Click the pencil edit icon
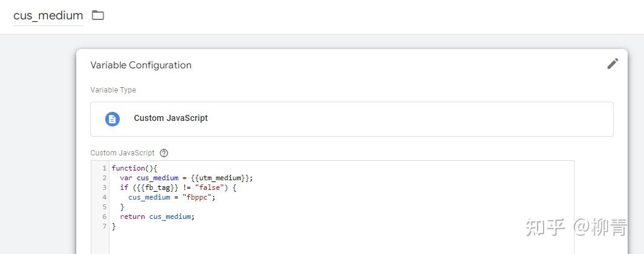The width and height of the screenshot is (644, 254). point(613,64)
